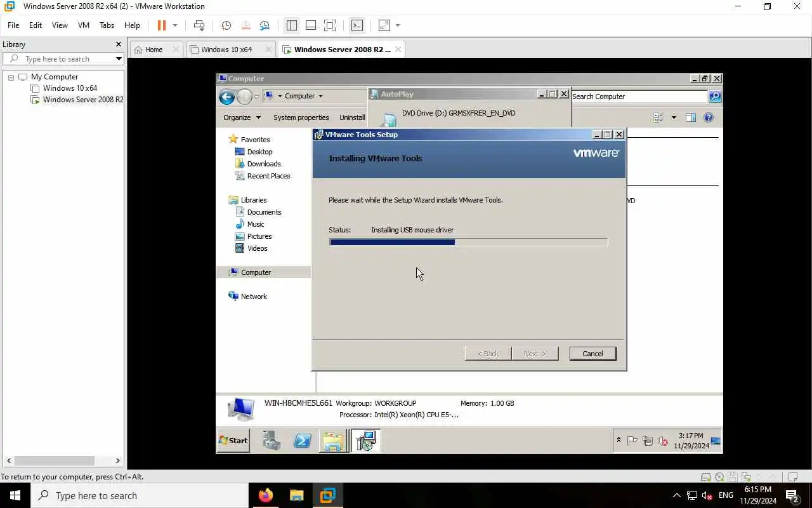Image resolution: width=812 pixels, height=508 pixels.
Task: Open the File menu
Action: pos(13,25)
